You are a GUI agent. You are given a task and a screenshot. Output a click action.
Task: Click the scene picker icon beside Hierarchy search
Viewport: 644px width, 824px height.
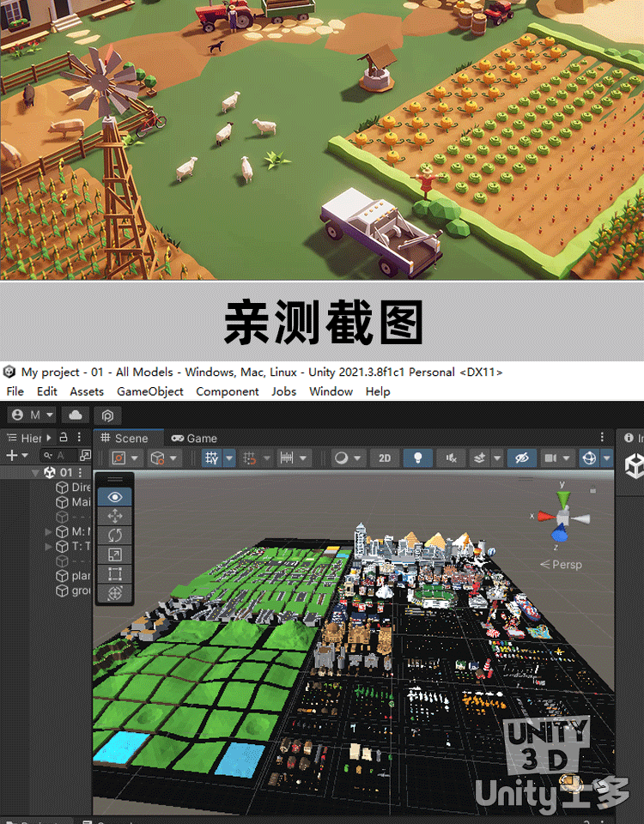(x=85, y=456)
